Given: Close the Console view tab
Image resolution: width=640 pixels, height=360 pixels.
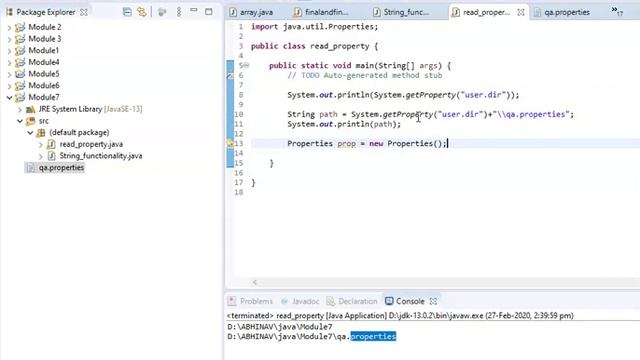Looking at the screenshot, I should [x=433, y=301].
